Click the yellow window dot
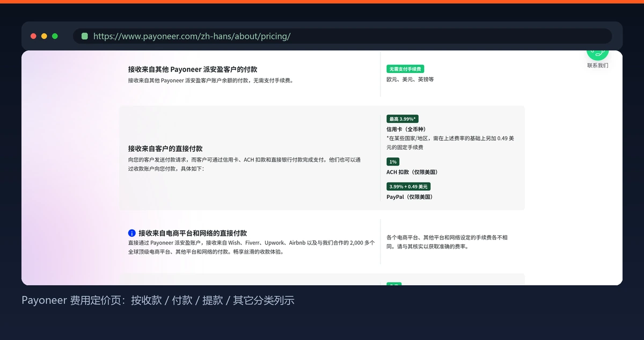This screenshot has width=644, height=340. coord(44,36)
